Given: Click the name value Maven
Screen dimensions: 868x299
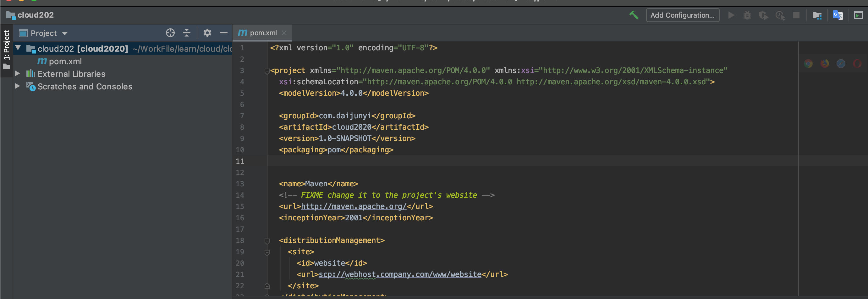Looking at the screenshot, I should [x=316, y=183].
